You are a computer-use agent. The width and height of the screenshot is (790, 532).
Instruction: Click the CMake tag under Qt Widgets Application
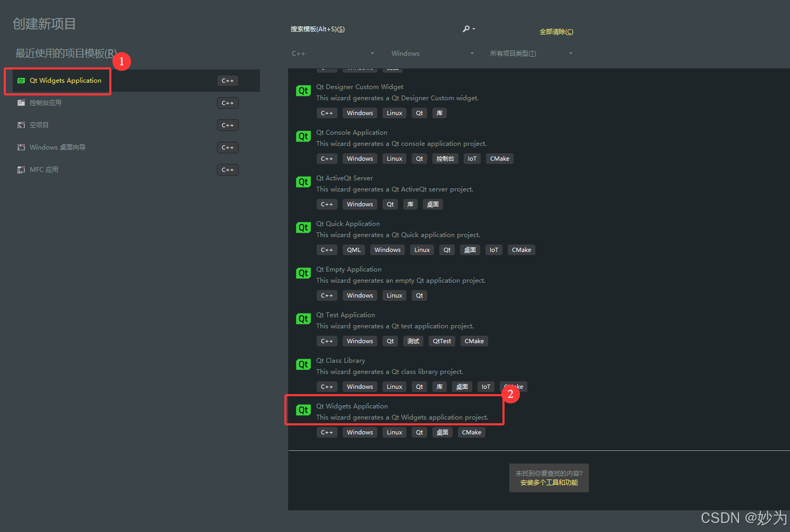click(472, 432)
